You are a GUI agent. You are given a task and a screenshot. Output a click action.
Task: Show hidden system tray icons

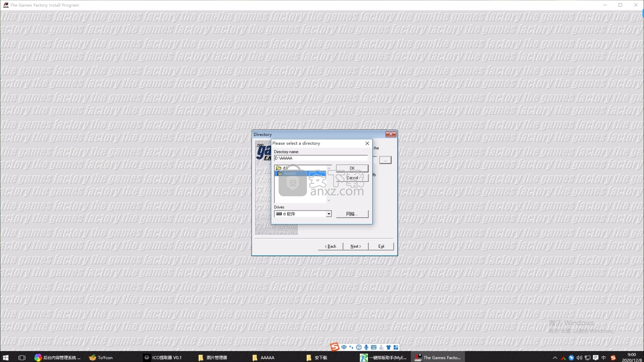(555, 358)
